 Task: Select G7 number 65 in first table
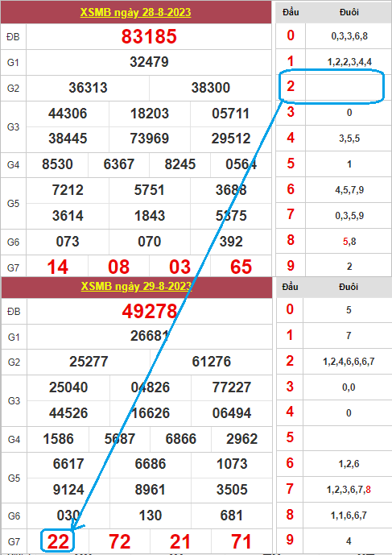coord(241,267)
